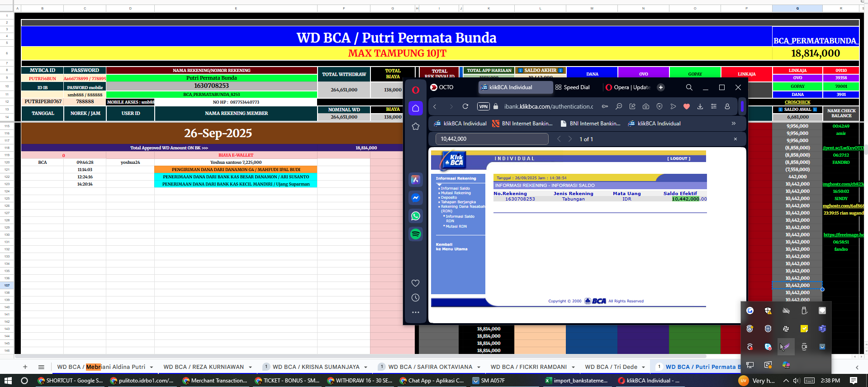
Task: Toggle the Opera VPN badge
Action: click(483, 106)
